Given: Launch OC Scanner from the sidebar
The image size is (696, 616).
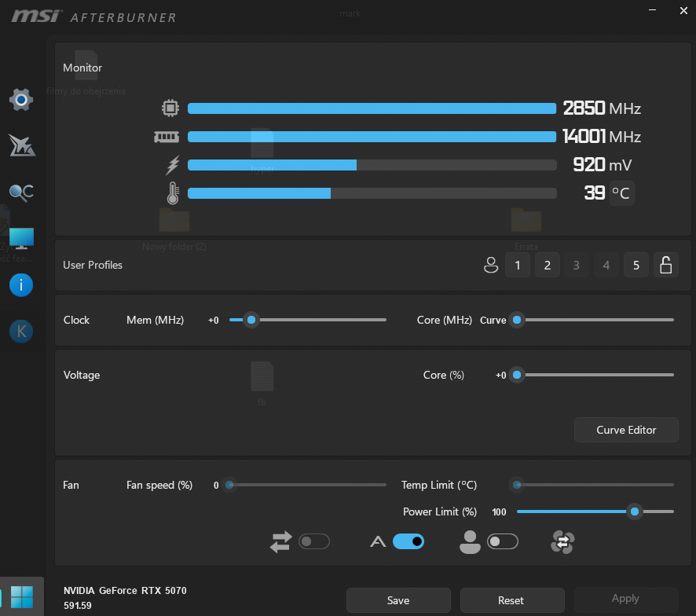Looking at the screenshot, I should [21, 192].
